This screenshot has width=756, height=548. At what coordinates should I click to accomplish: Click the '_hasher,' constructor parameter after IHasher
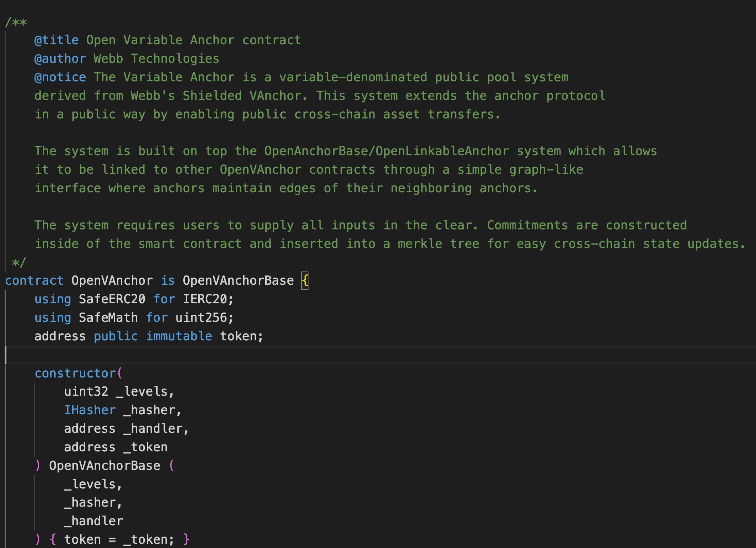click(x=153, y=410)
